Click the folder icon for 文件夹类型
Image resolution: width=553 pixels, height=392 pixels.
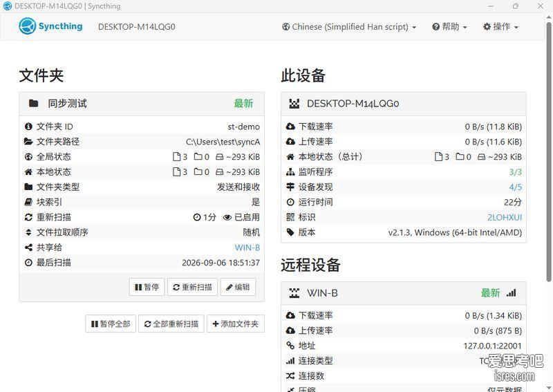[x=28, y=187]
